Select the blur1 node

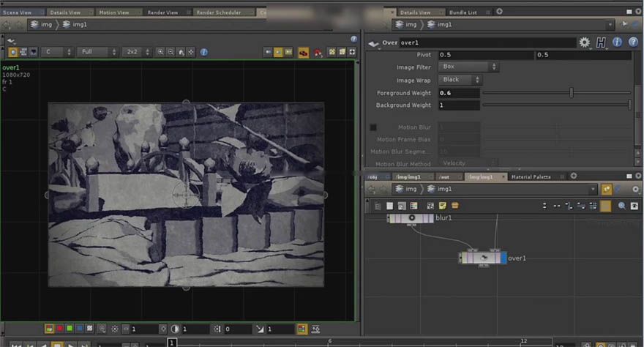tap(412, 218)
